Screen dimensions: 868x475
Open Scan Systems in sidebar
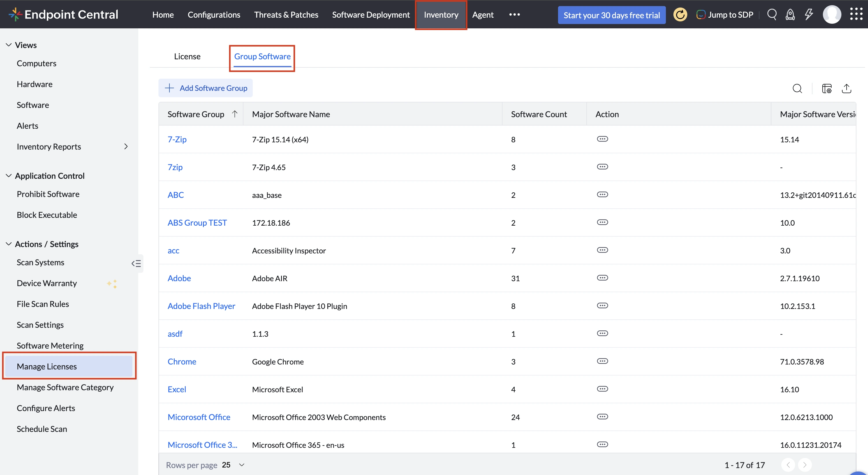(40, 262)
